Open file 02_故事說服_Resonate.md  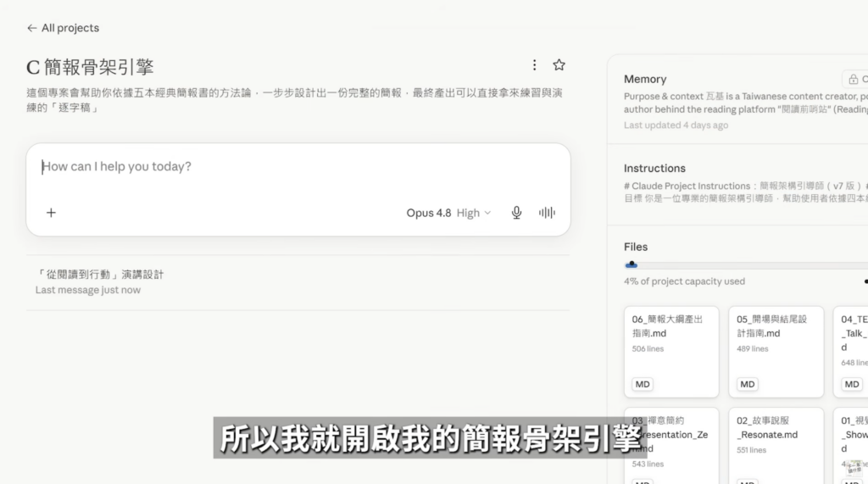coord(776,446)
